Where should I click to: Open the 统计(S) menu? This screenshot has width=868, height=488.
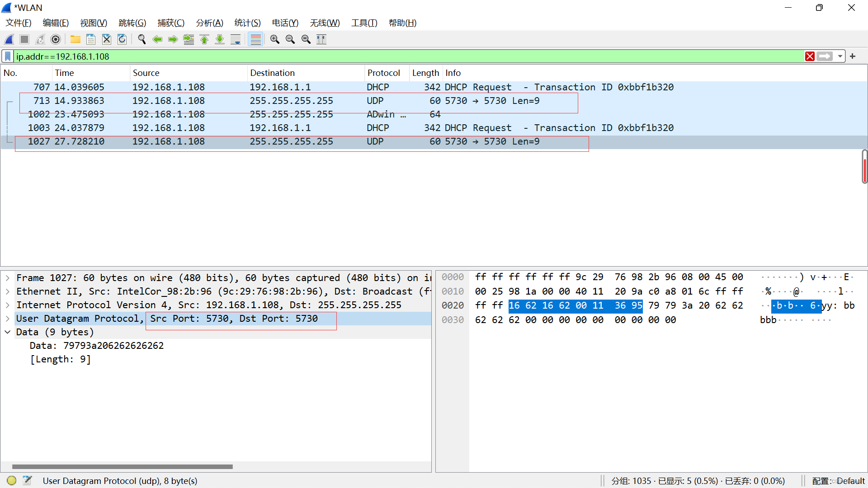coord(248,23)
